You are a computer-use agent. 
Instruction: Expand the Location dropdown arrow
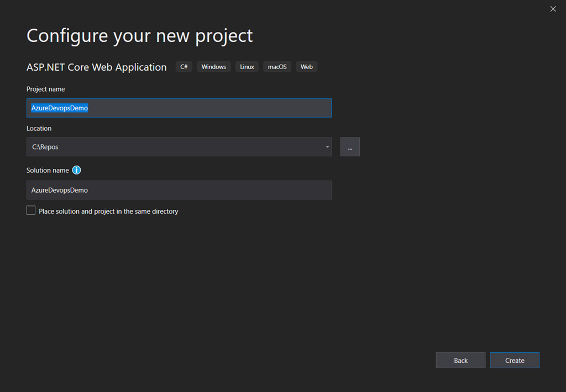point(327,147)
